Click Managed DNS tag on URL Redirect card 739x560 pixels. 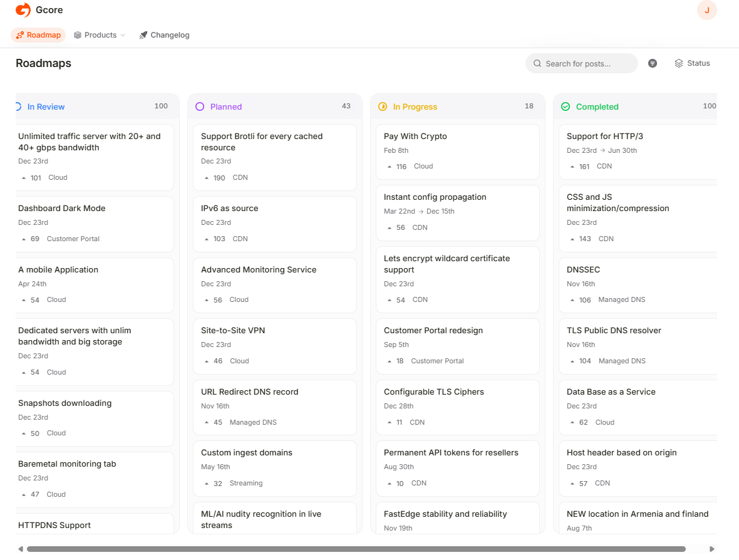[x=253, y=422]
